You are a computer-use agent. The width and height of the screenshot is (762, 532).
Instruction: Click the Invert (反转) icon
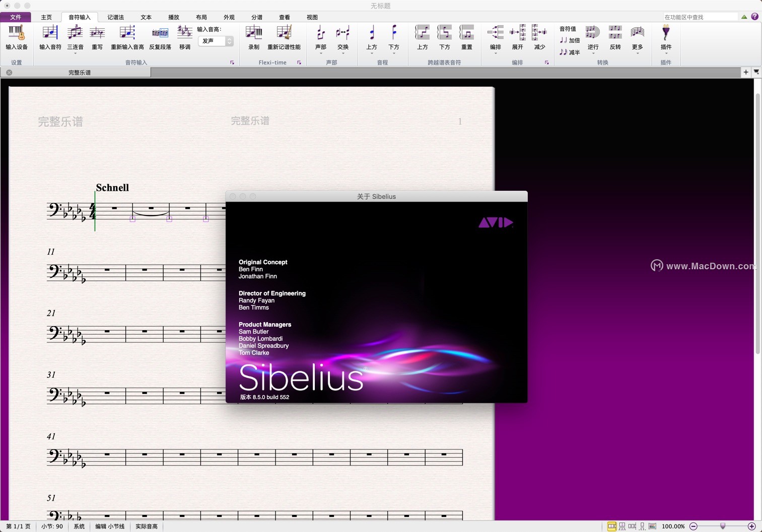[615, 37]
